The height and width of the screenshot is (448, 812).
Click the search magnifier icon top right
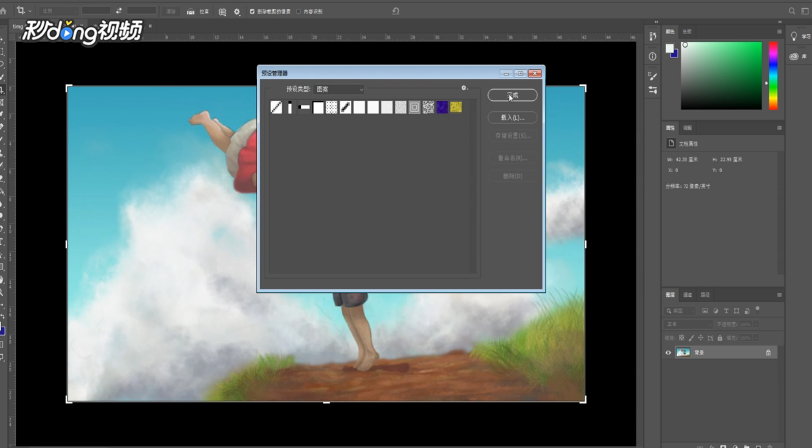coord(792,11)
